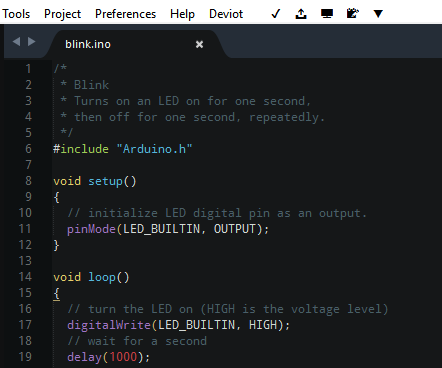The image size is (442, 368).
Task: Click the left tab navigation arrow
Action: pos(16,42)
